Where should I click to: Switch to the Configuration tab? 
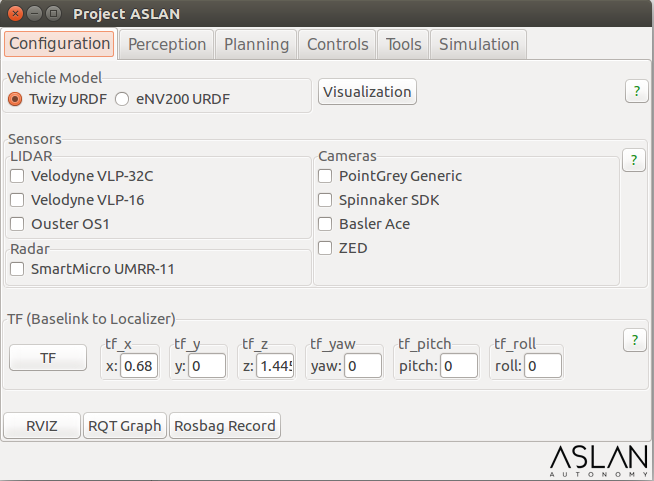coord(59,44)
